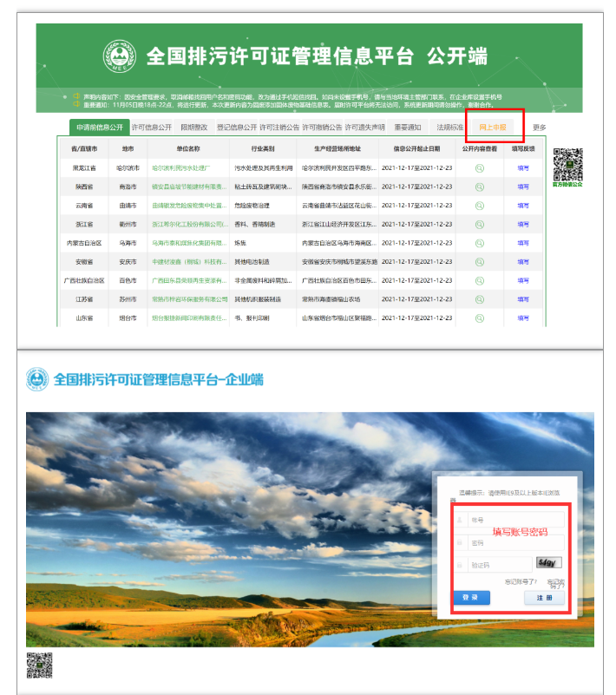Open 许可注销公告 tab
Image resolution: width=616 pixels, height=695 pixels.
279,128
